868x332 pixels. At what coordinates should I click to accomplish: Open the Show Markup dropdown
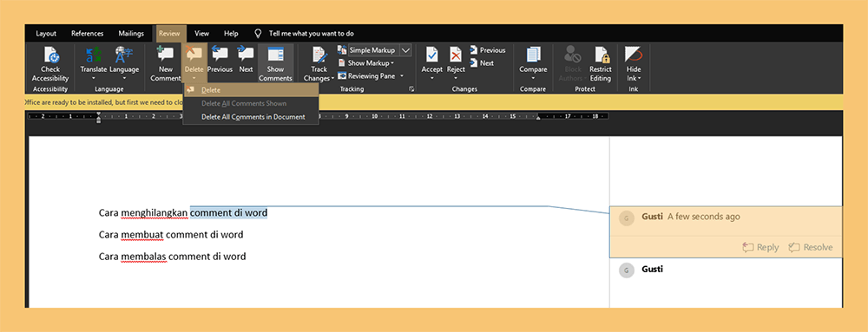pos(366,63)
